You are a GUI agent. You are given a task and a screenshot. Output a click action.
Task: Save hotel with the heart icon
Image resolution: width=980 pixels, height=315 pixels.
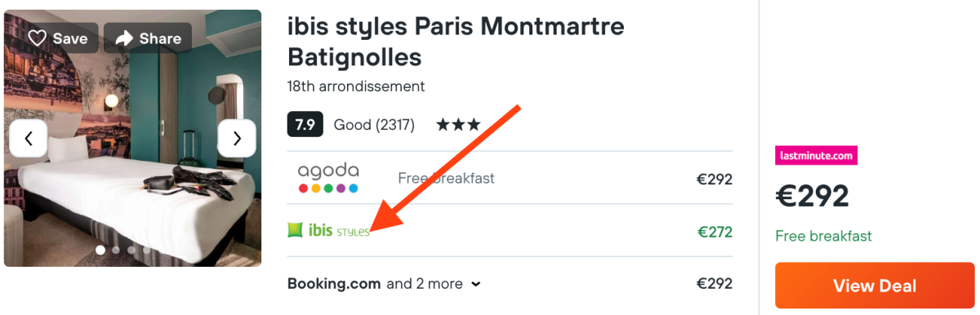(x=38, y=38)
